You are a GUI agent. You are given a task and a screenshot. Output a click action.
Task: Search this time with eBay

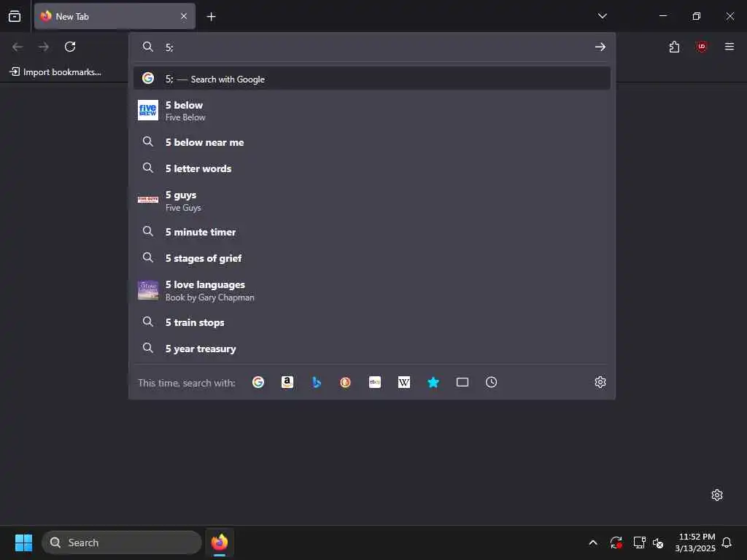(x=375, y=382)
